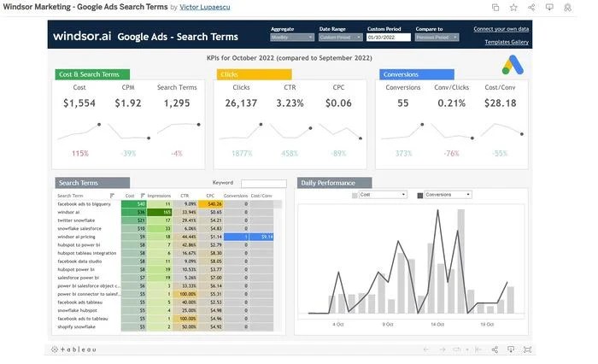Click the 1877% clicks change percentage
Image resolution: width=598 pixels, height=364 pixels.
(x=242, y=154)
